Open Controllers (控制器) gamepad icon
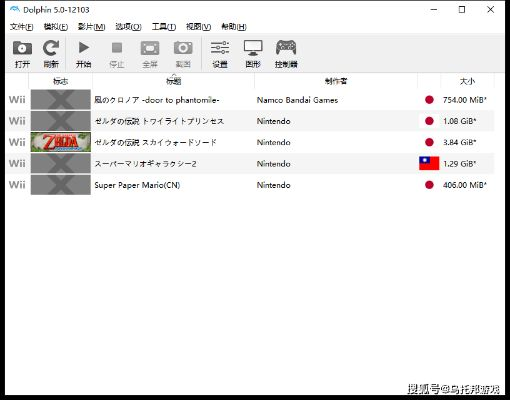 286,53
